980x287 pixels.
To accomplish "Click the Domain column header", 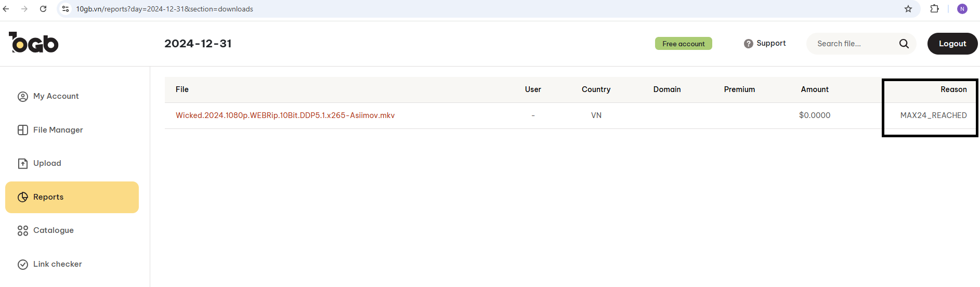I will point(667,89).
